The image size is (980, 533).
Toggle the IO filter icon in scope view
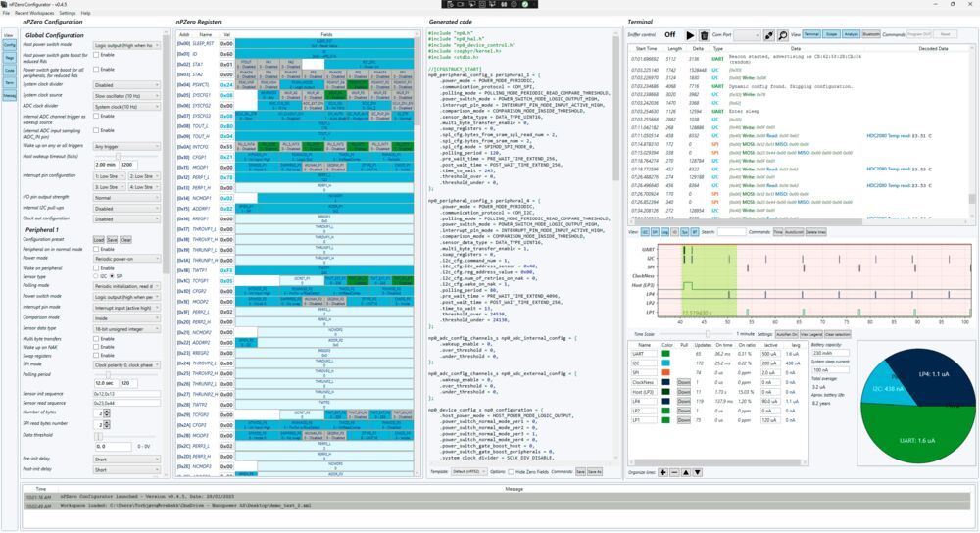(x=675, y=232)
